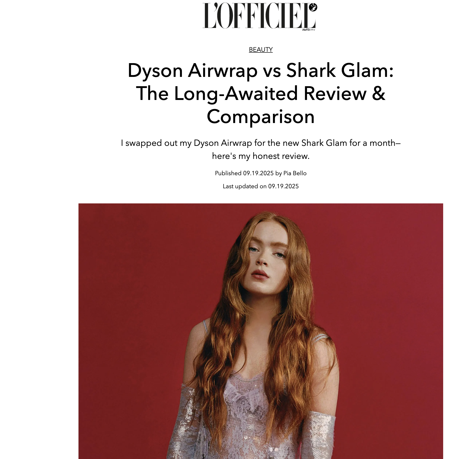This screenshot has width=476, height=459.
Task: Click the 'Dyson Airwrap vs Shark Glam' headline
Action: [260, 71]
